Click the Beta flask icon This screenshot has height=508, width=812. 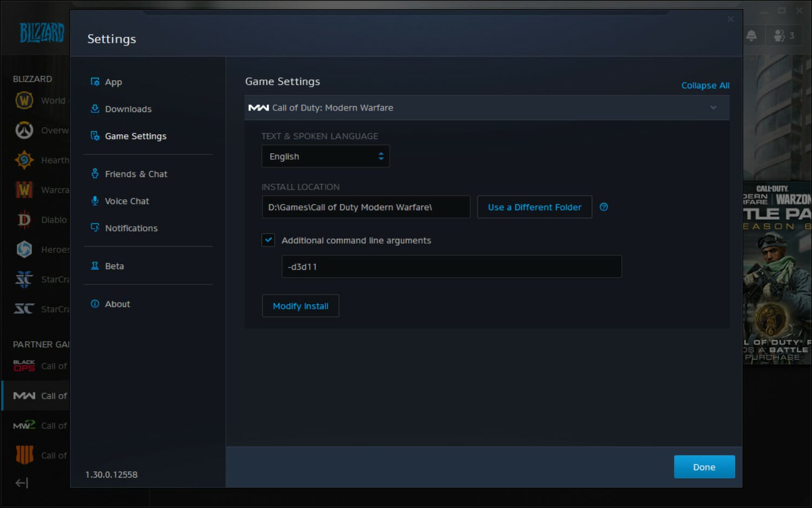click(95, 265)
